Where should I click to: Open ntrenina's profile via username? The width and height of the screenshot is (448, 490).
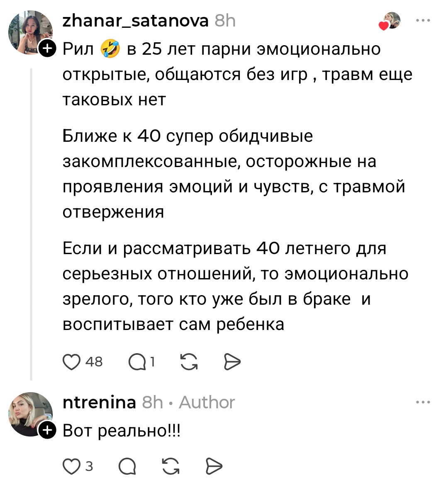click(x=99, y=402)
